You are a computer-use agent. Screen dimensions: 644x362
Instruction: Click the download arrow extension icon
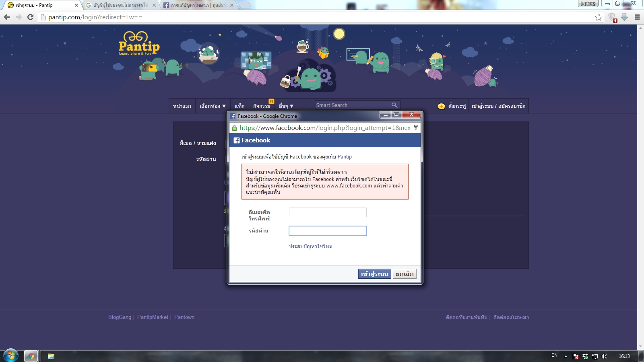(625, 17)
